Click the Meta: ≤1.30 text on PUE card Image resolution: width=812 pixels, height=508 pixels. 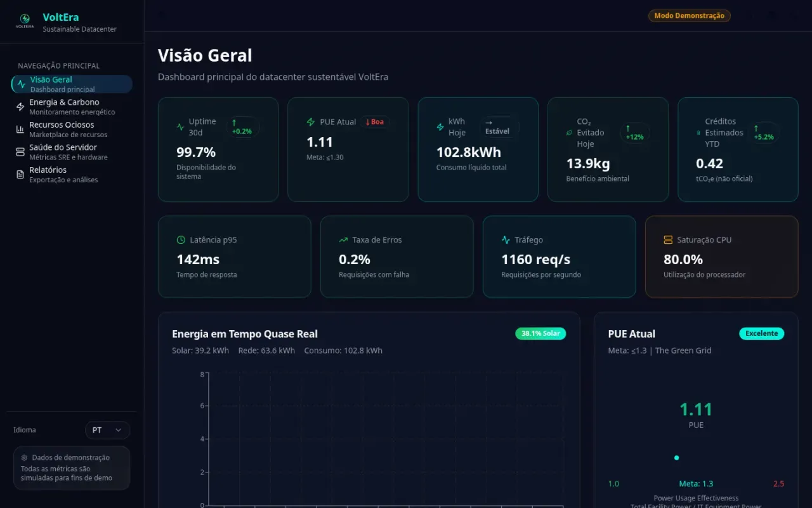pos(325,157)
